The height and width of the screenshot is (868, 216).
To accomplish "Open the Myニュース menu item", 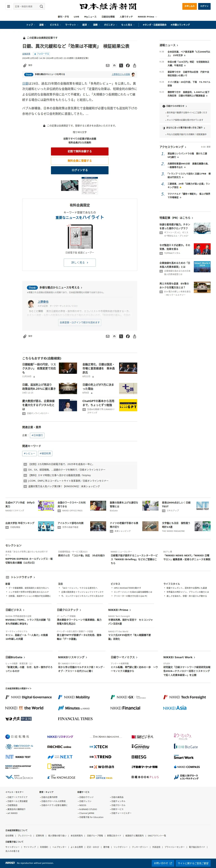I will click(90, 16).
